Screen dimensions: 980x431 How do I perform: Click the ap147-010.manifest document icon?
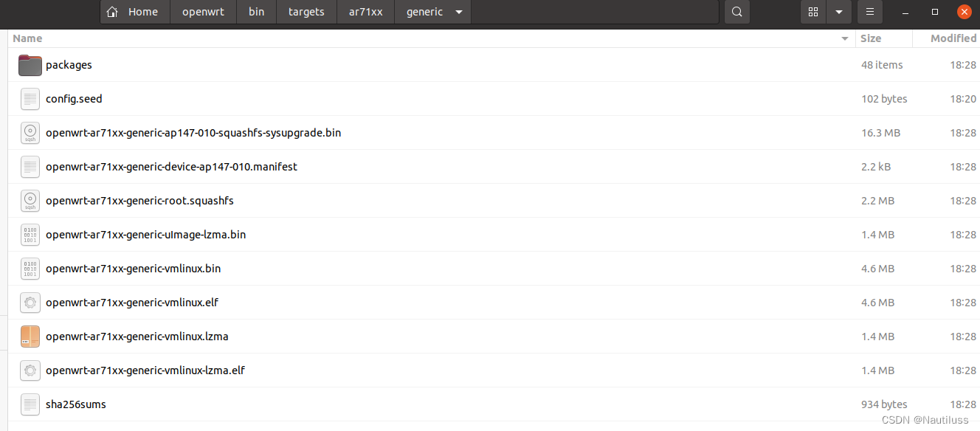(30, 167)
